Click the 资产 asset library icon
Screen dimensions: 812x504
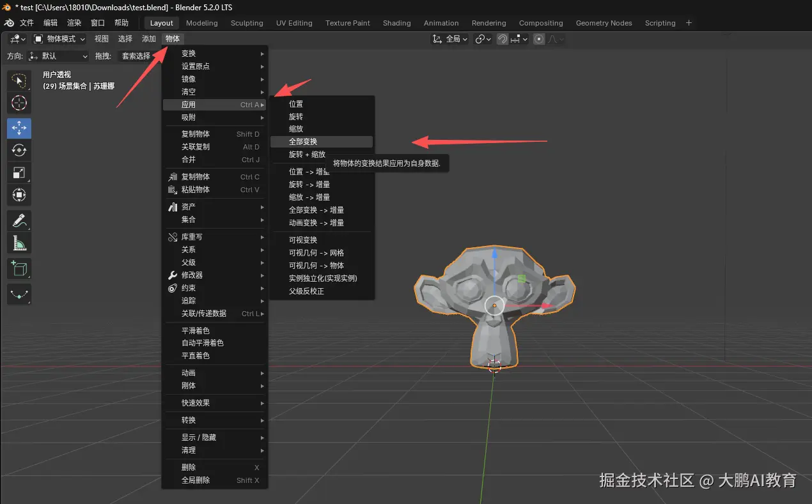point(173,207)
